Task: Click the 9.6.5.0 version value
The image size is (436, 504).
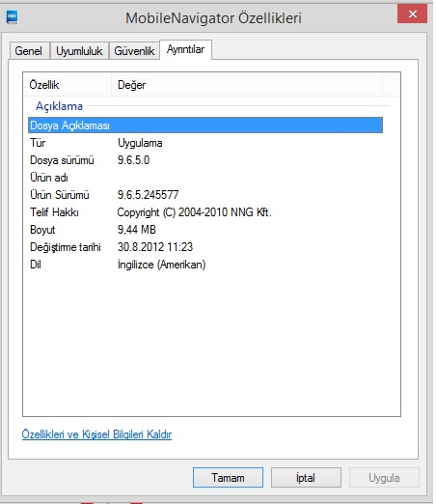Action: pos(133,160)
